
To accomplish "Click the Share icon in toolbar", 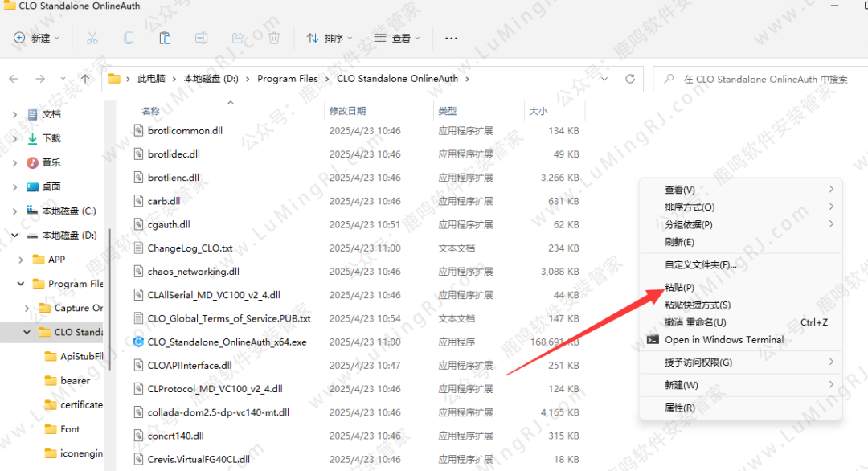I will tap(238, 38).
